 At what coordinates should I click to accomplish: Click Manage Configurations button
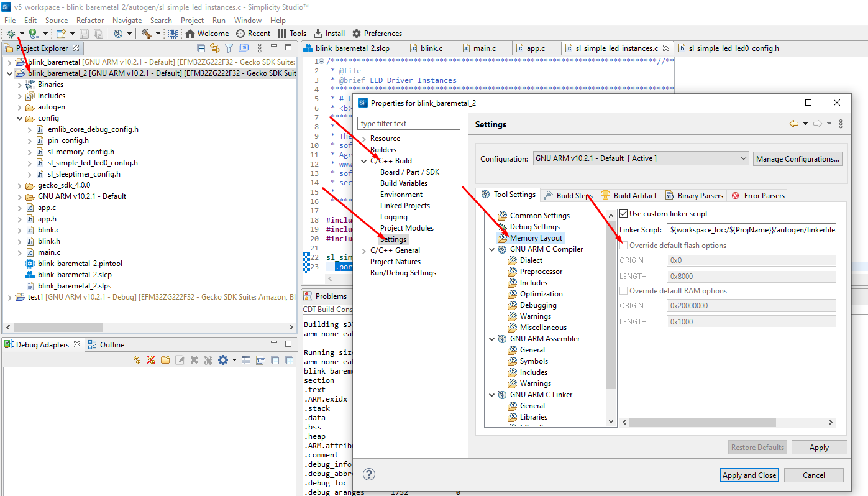pos(797,158)
